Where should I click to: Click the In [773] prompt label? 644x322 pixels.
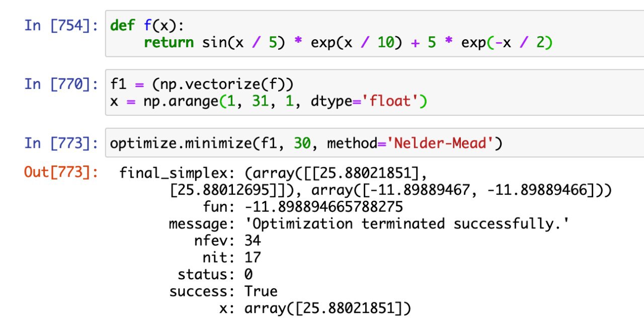(61, 144)
